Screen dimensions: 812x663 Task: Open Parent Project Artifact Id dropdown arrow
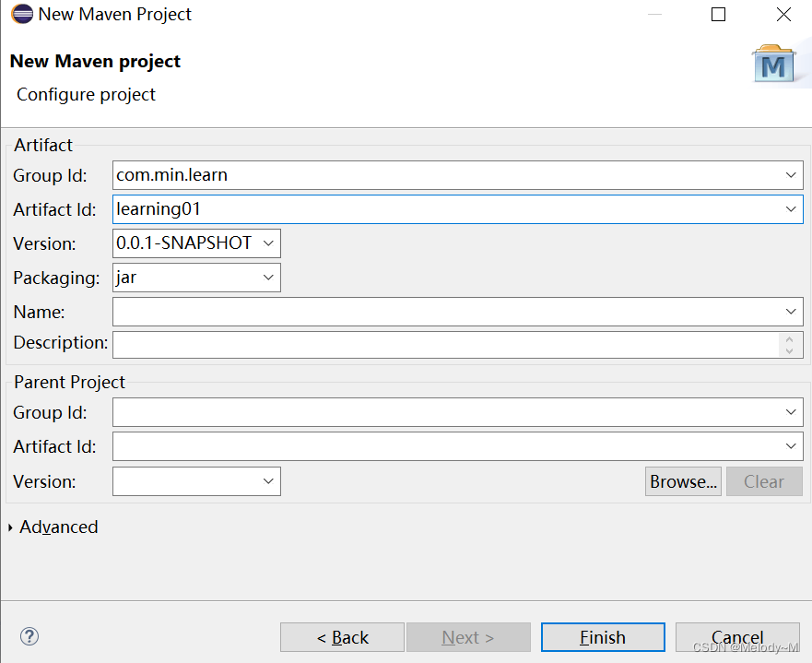click(790, 446)
